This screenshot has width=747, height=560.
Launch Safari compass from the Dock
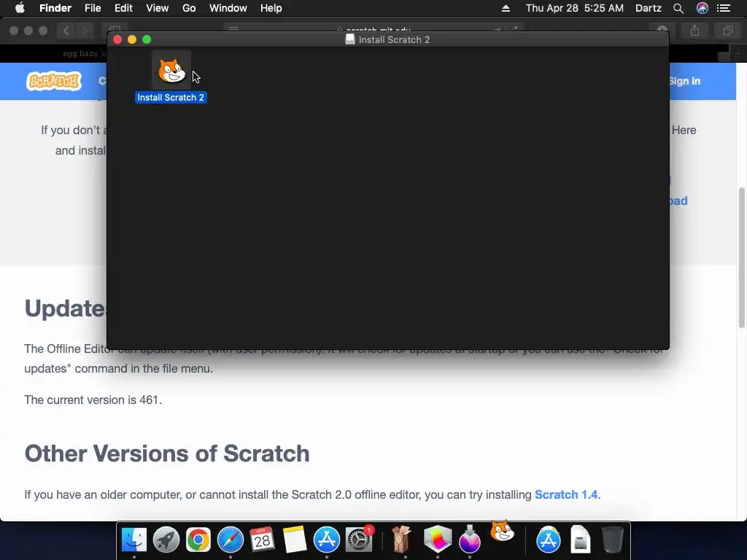[230, 540]
